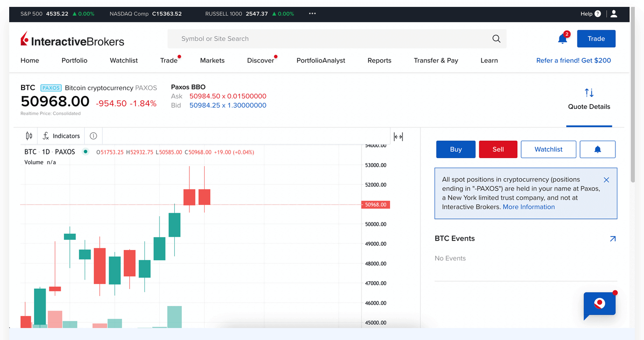Click the PAXOS exchange badge
644x340 pixels.
tap(51, 88)
